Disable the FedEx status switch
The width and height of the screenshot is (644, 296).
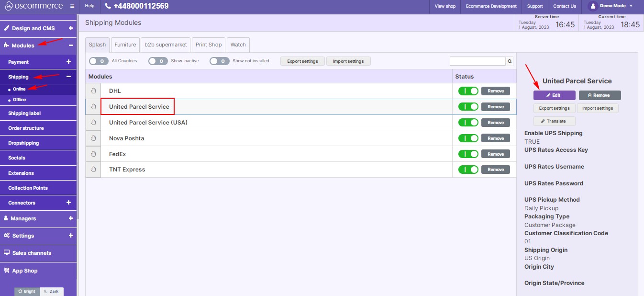(468, 154)
